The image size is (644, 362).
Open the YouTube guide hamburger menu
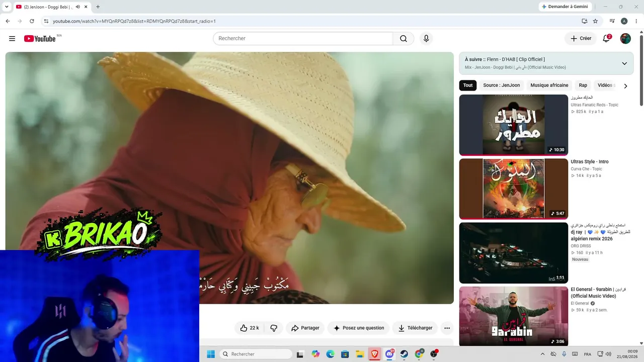point(12,39)
